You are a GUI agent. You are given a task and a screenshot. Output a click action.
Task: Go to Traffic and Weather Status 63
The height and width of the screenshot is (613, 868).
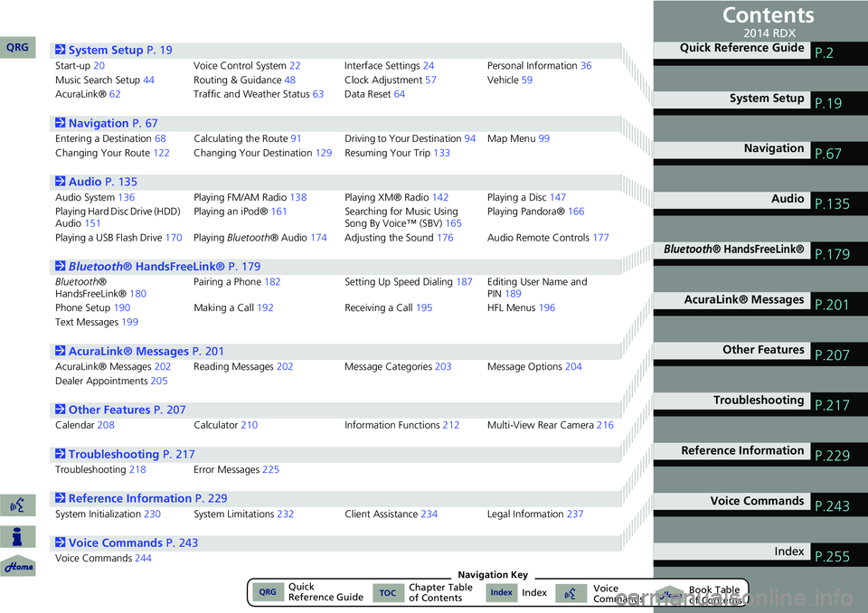click(259, 94)
